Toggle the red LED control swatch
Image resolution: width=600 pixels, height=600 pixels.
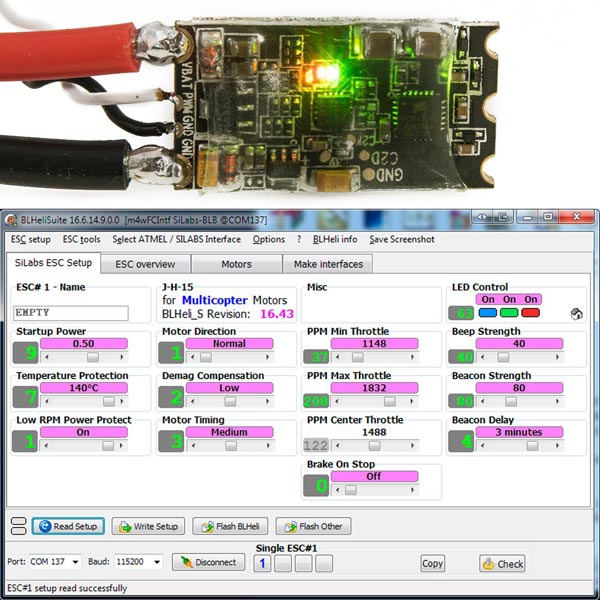coord(530,313)
